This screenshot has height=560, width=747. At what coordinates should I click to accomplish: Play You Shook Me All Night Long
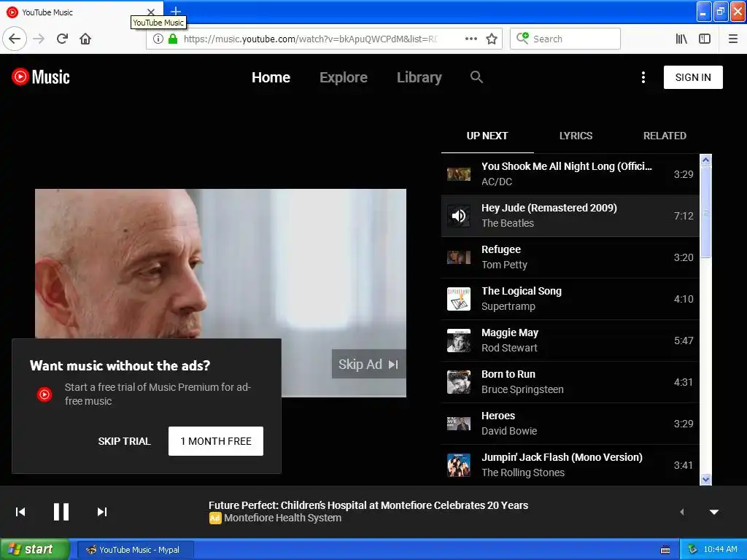click(570, 174)
